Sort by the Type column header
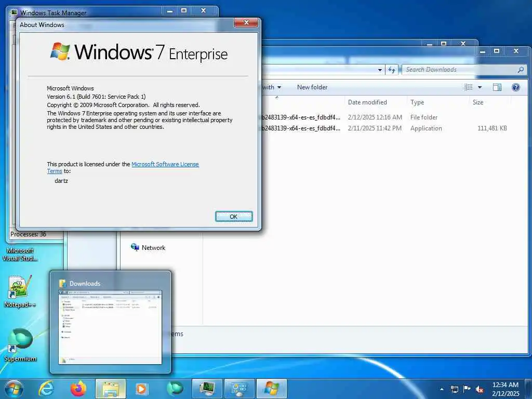This screenshot has width=532, height=399. click(x=417, y=102)
